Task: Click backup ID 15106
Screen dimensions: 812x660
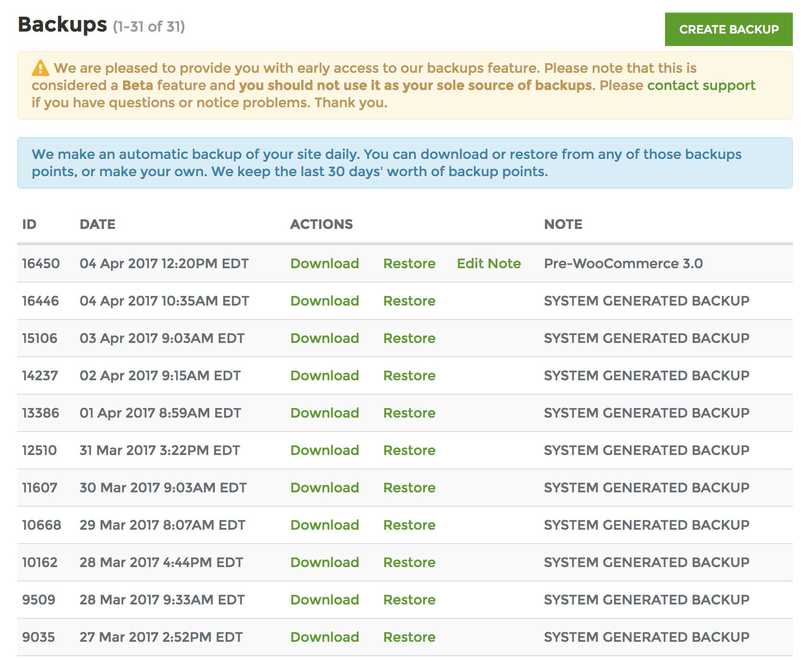Action: [40, 338]
